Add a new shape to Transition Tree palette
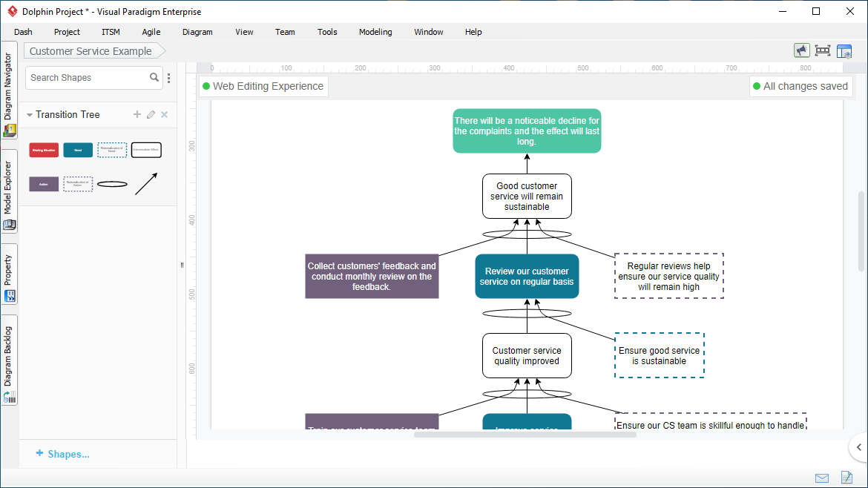This screenshot has height=488, width=868. (137, 114)
